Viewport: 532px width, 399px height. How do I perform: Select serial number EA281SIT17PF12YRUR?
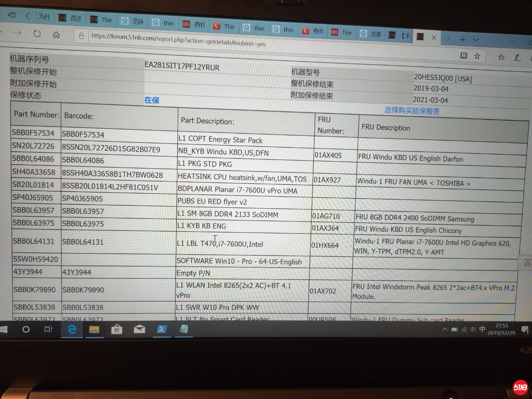pyautogui.click(x=182, y=66)
